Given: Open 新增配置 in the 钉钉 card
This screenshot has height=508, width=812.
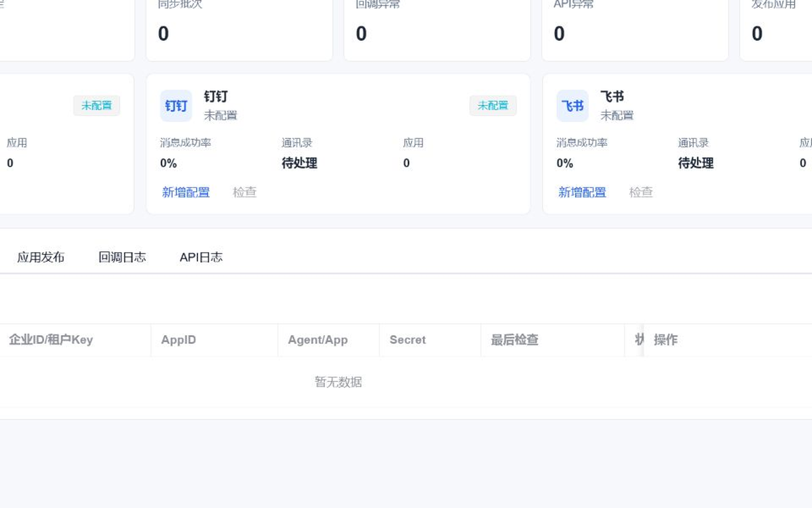Looking at the screenshot, I should click(186, 192).
